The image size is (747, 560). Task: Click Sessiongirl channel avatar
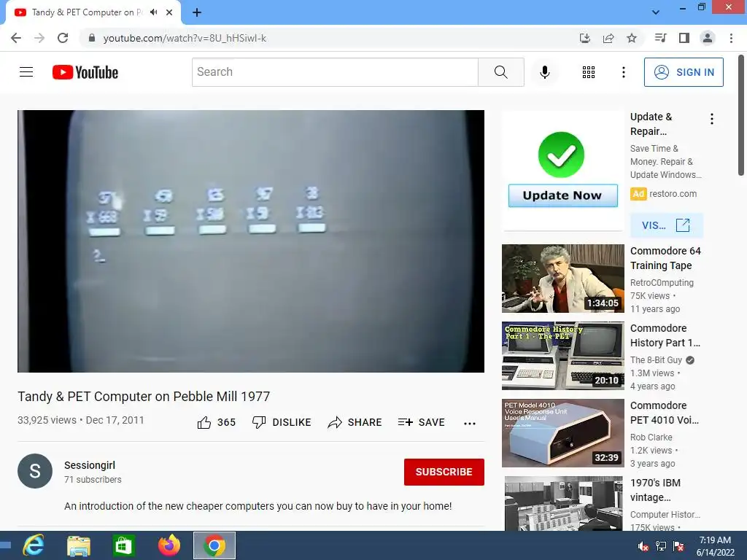click(35, 471)
